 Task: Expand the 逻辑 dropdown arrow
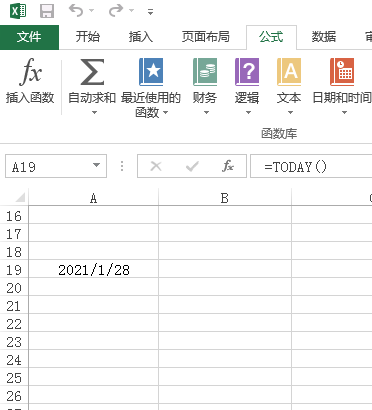pyautogui.click(x=248, y=112)
